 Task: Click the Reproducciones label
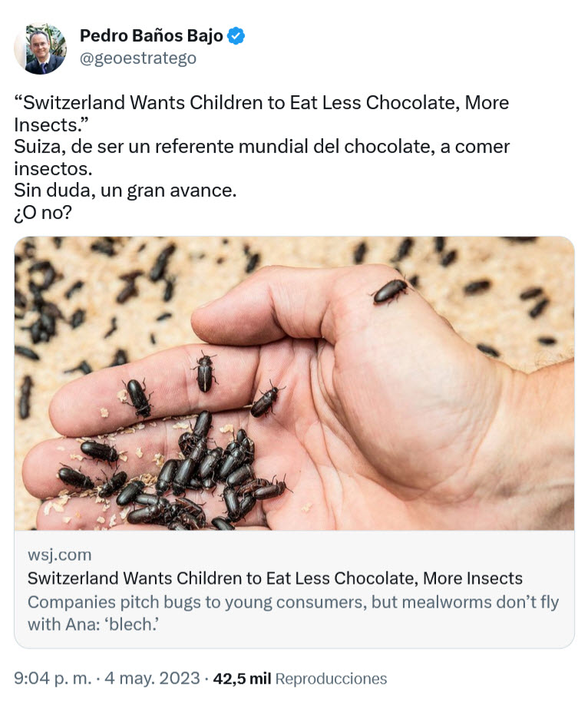pos(331,679)
